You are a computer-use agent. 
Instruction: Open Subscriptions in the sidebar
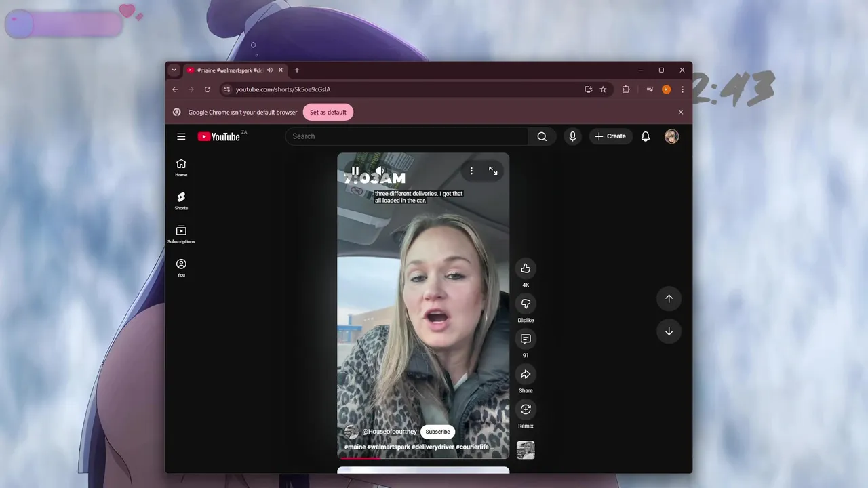(181, 235)
